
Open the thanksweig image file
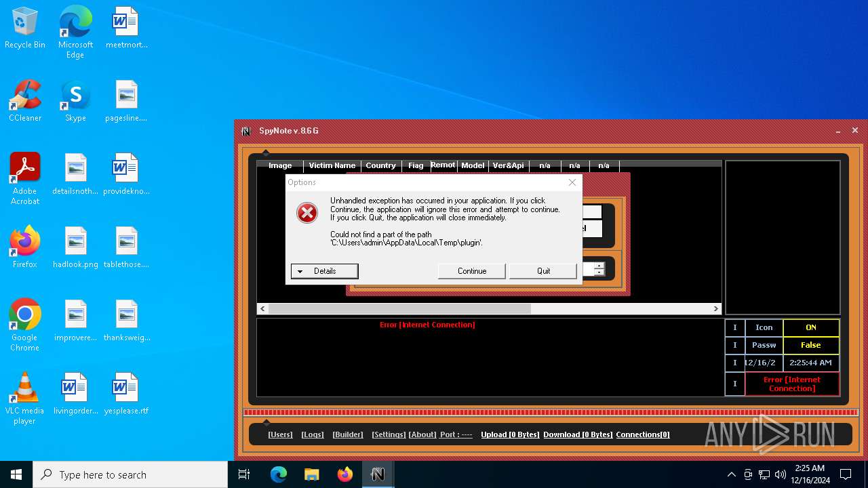tap(126, 321)
